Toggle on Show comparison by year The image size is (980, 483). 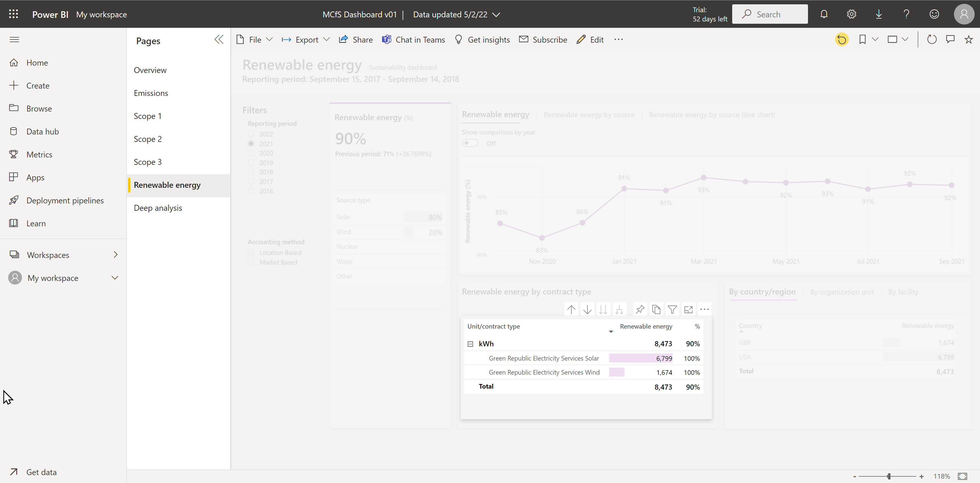pyautogui.click(x=470, y=143)
